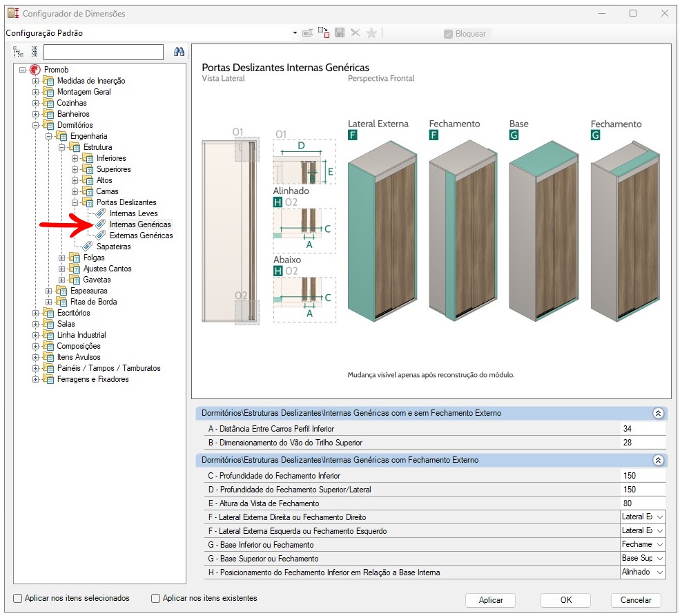This screenshot has height=616, width=691.
Task: Enable 'Aplicar nos itens selecionados' checkbox
Action: click(x=18, y=598)
